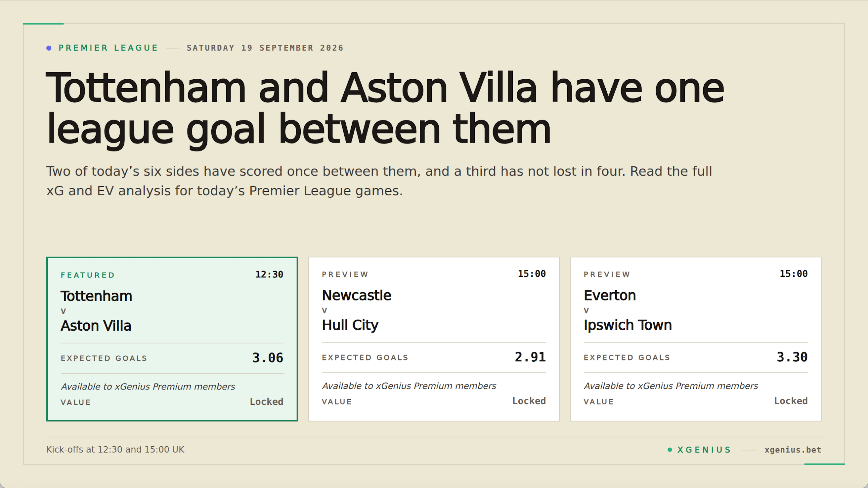The width and height of the screenshot is (868, 488).
Task: Click the Locked value on Newcastle card
Action: [x=529, y=401]
